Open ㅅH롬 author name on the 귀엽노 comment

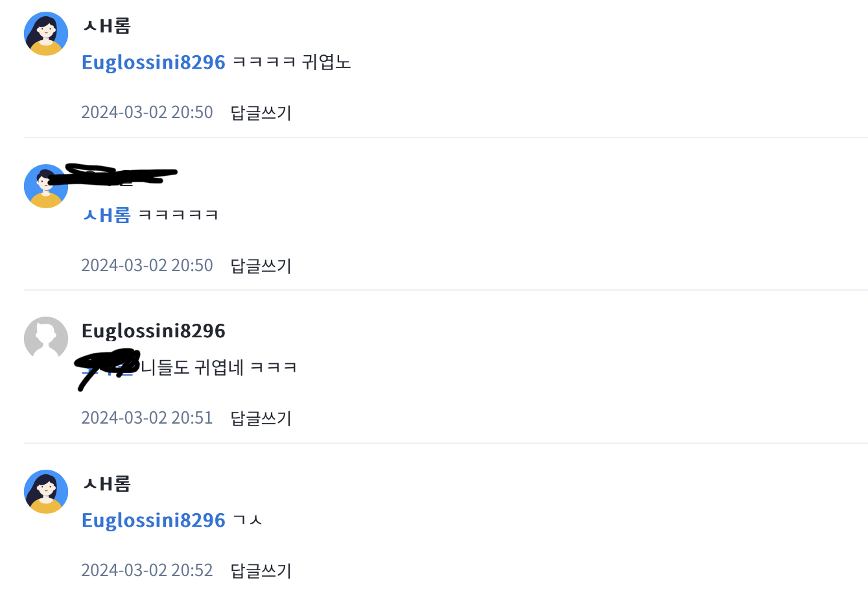coord(107,26)
